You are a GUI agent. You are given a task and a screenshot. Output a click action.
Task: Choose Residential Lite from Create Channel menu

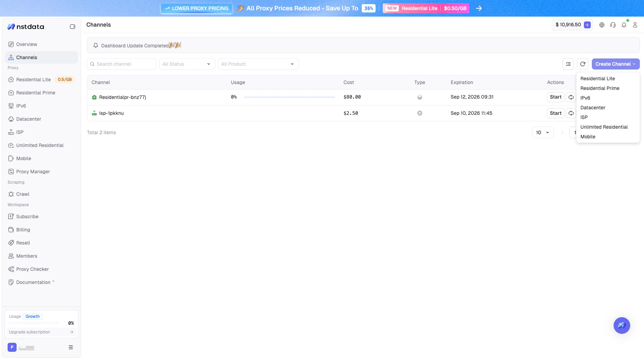[x=608, y=79]
